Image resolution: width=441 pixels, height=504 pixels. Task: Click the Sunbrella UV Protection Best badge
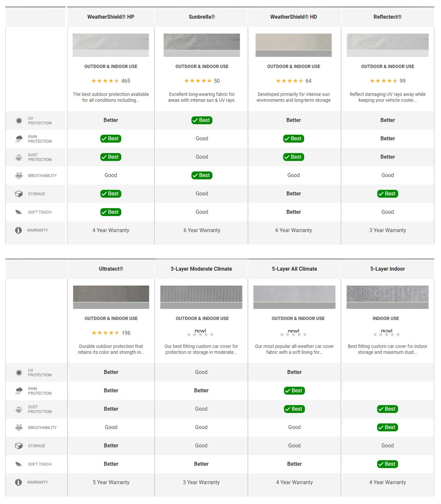click(x=202, y=120)
